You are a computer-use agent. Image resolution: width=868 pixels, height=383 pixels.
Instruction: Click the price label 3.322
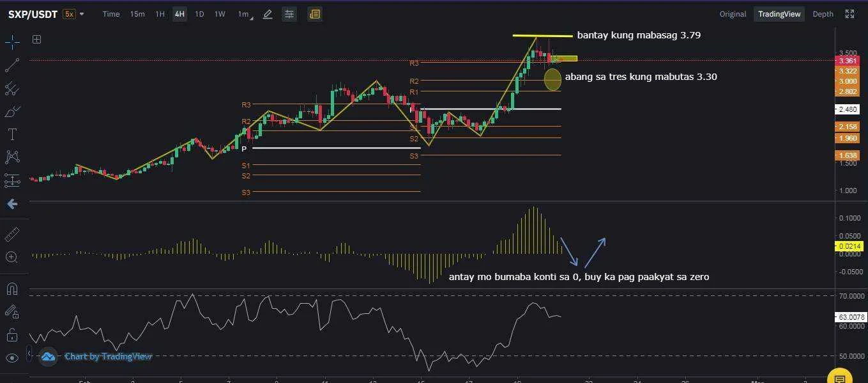coord(848,71)
